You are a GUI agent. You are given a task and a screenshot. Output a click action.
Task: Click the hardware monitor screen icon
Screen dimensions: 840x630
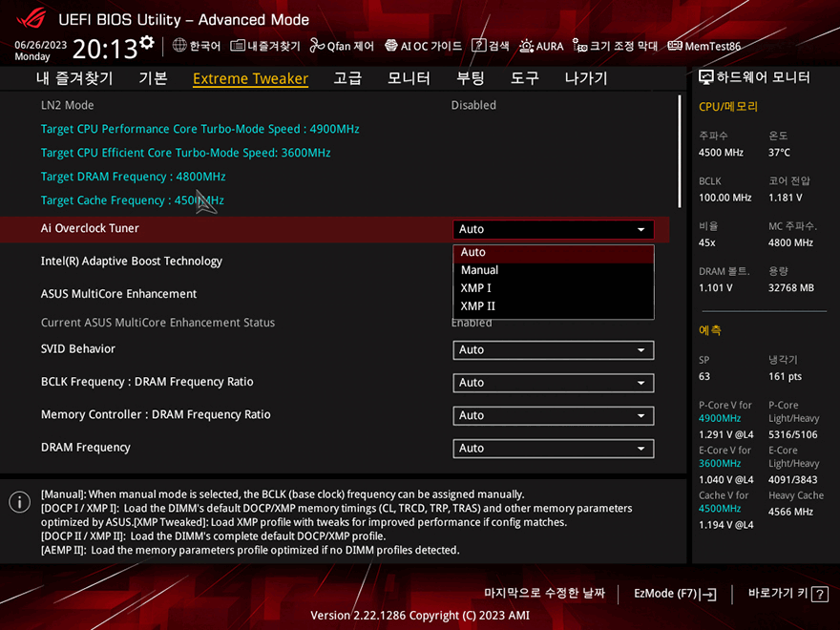(x=706, y=77)
